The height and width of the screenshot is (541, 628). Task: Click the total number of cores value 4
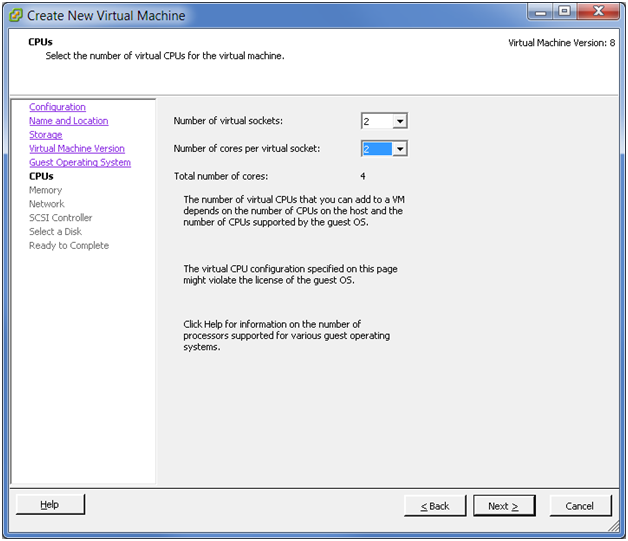tap(363, 176)
